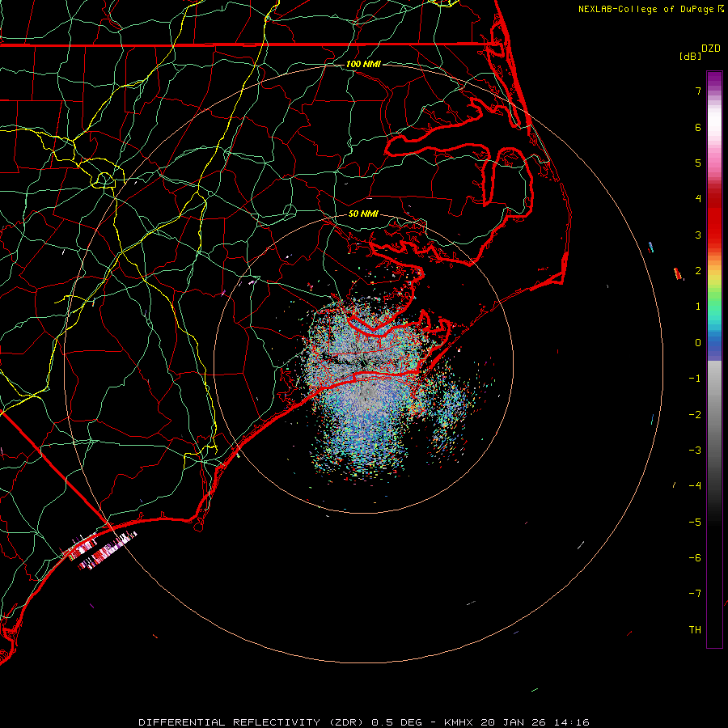Image resolution: width=728 pixels, height=728 pixels.
Task: Click the positive 6 dB scale value
Action: coord(698,127)
